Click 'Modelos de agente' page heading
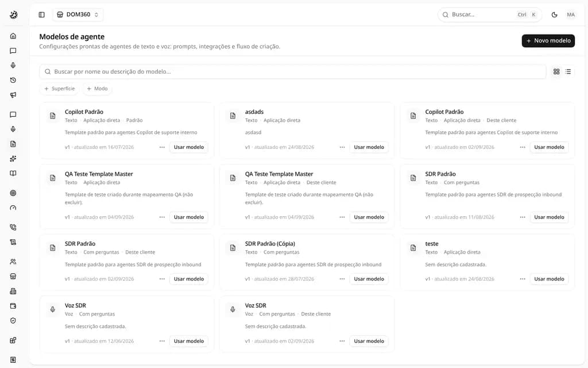Viewport: 588px width, 368px height. point(72,37)
